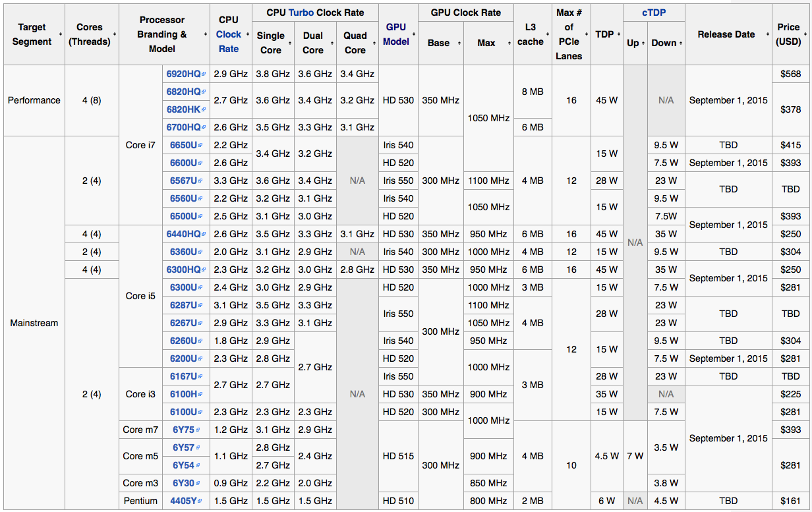The image size is (812, 512).
Task: Select the 'Core i7' branding cell
Action: [140, 145]
